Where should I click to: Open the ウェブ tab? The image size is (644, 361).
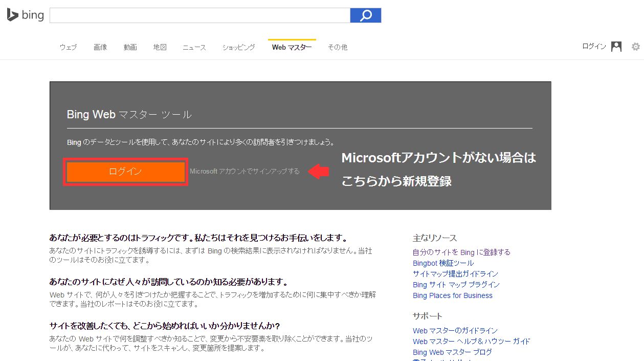click(68, 47)
